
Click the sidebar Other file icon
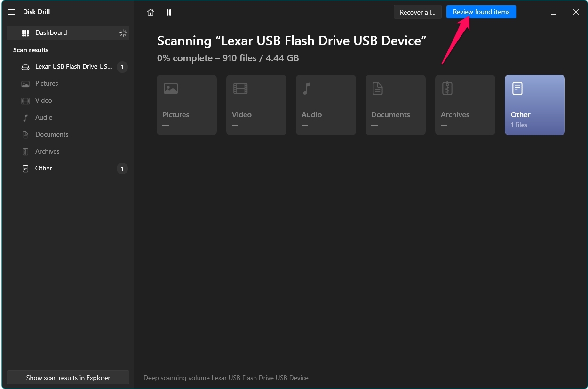point(25,169)
